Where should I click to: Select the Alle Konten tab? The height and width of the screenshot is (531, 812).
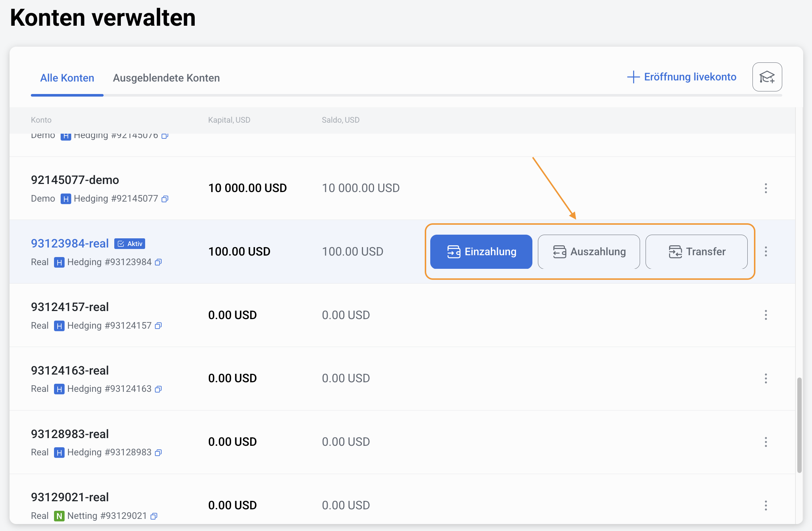(x=67, y=78)
